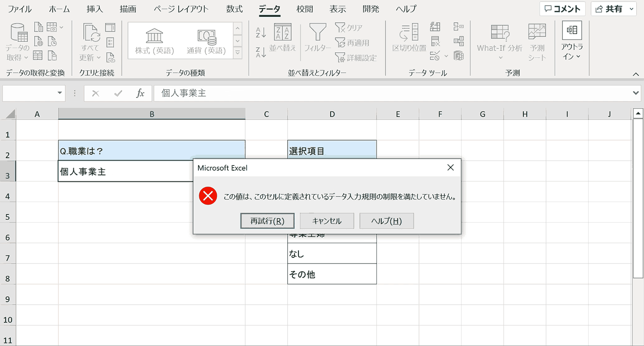Open 詳細設定 advanced filter
644x346 pixels.
tap(356, 58)
